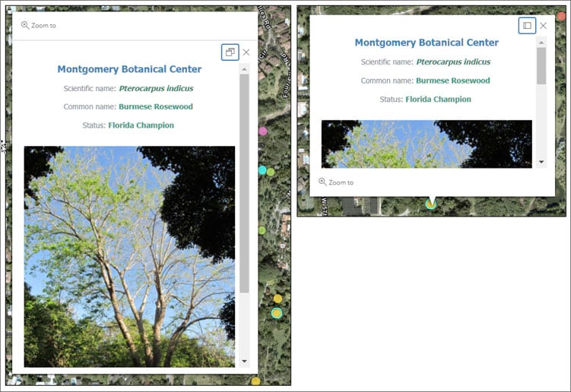Click Burmese Rosewood in right popup
Viewport: 571px width, 392px height.
pos(453,81)
